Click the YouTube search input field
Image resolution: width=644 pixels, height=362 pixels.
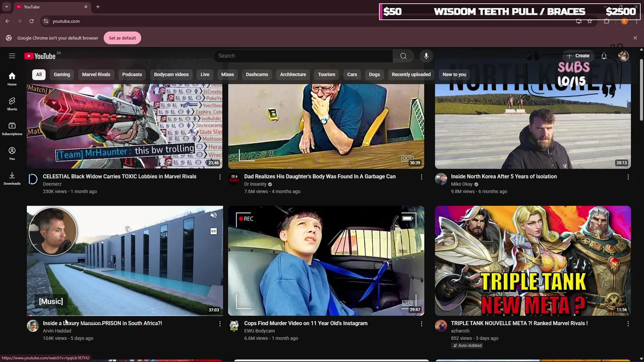click(303, 56)
